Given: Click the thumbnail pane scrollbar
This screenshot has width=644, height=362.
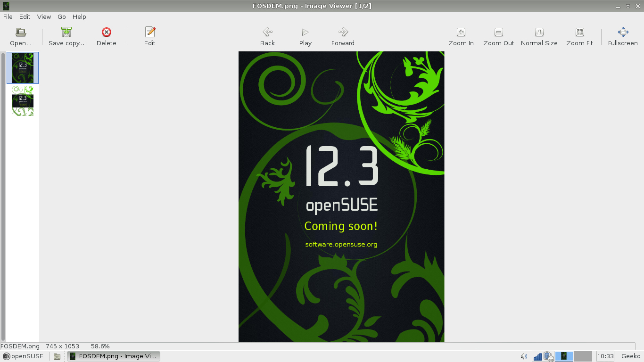Looking at the screenshot, I should (x=3, y=196).
